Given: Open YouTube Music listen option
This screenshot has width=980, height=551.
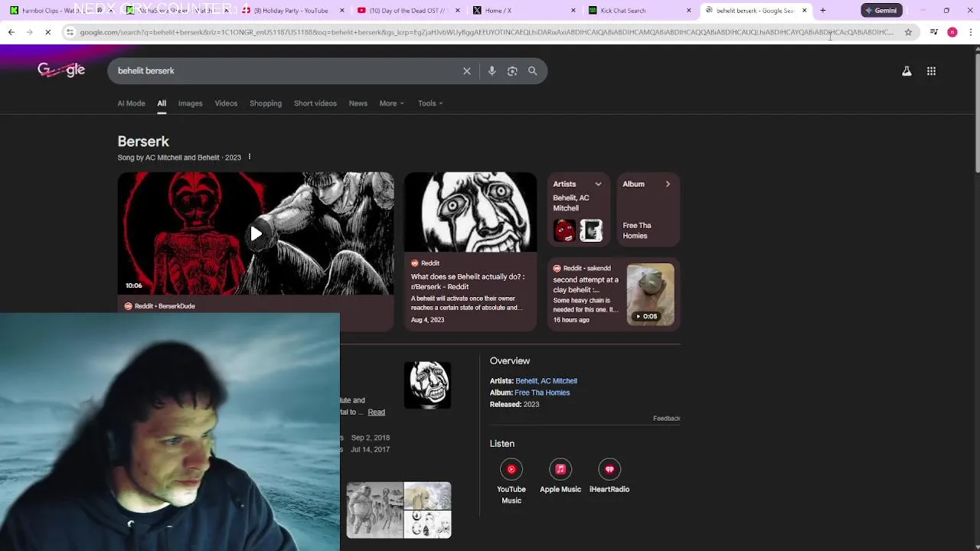Looking at the screenshot, I should (511, 481).
